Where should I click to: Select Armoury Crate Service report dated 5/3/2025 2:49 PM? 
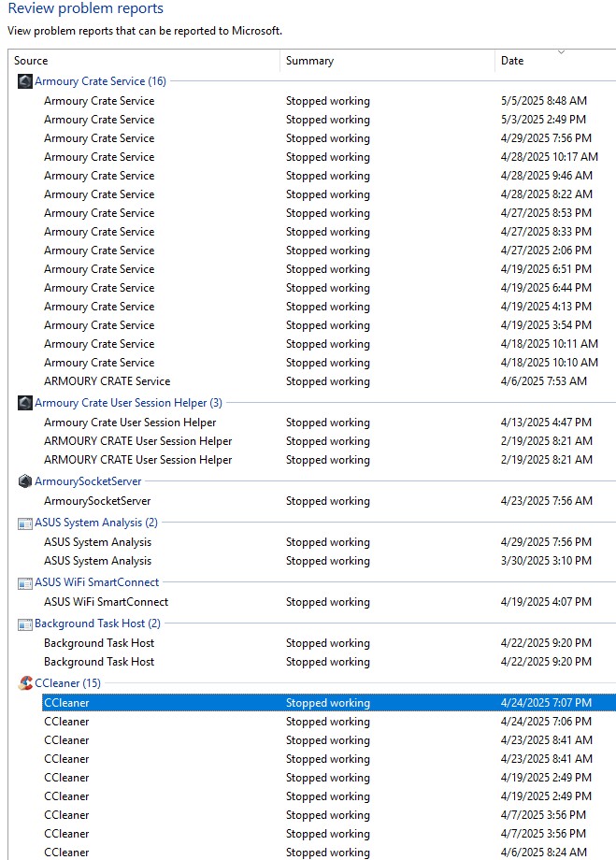(329, 120)
